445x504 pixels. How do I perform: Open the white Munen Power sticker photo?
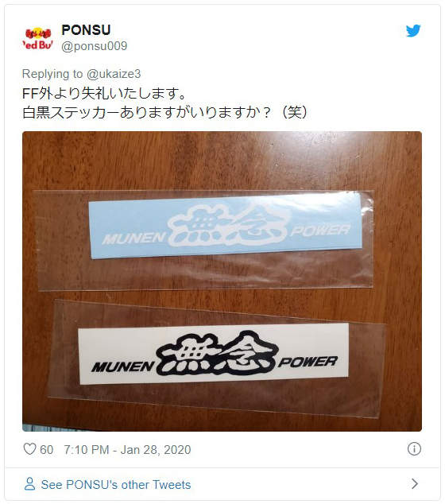pyautogui.click(x=225, y=226)
